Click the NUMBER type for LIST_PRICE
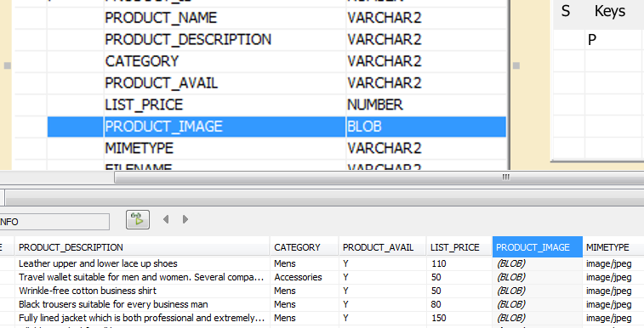Viewport: 644px width, 328px height. [x=426, y=105]
